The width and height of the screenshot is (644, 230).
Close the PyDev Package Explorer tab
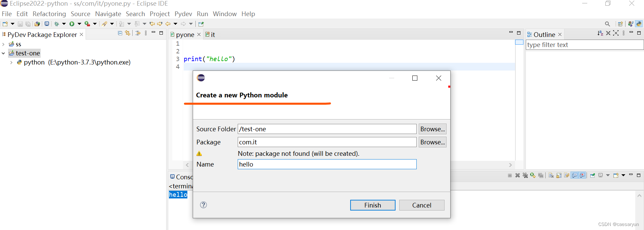point(82,35)
